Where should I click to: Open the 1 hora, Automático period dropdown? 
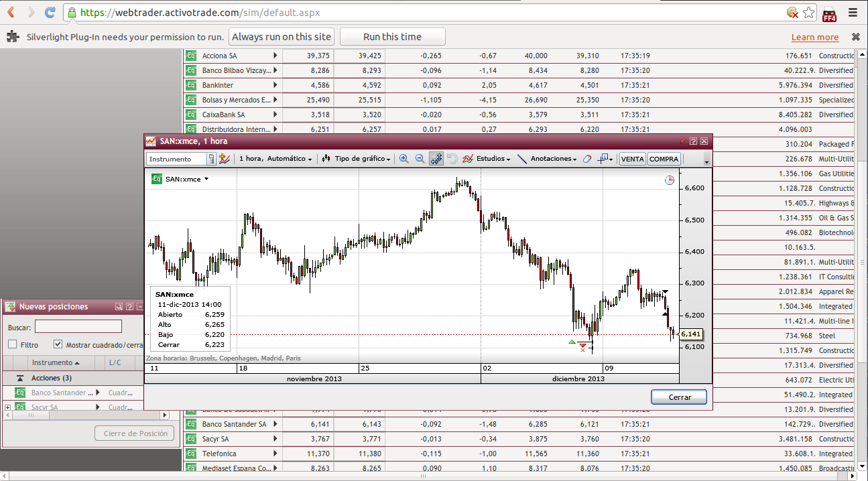(275, 159)
